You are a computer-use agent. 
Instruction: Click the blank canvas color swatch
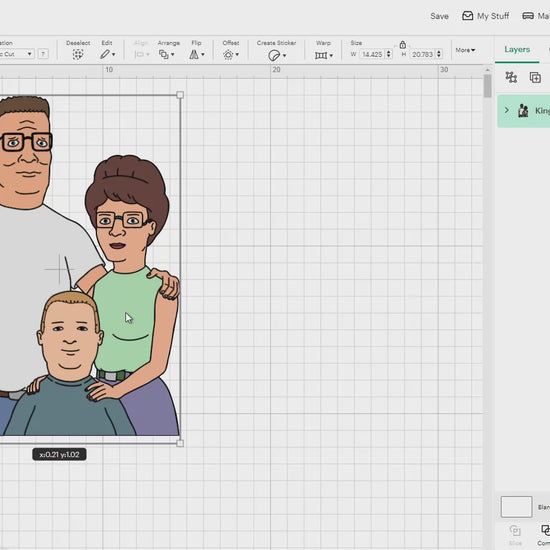coord(516,507)
